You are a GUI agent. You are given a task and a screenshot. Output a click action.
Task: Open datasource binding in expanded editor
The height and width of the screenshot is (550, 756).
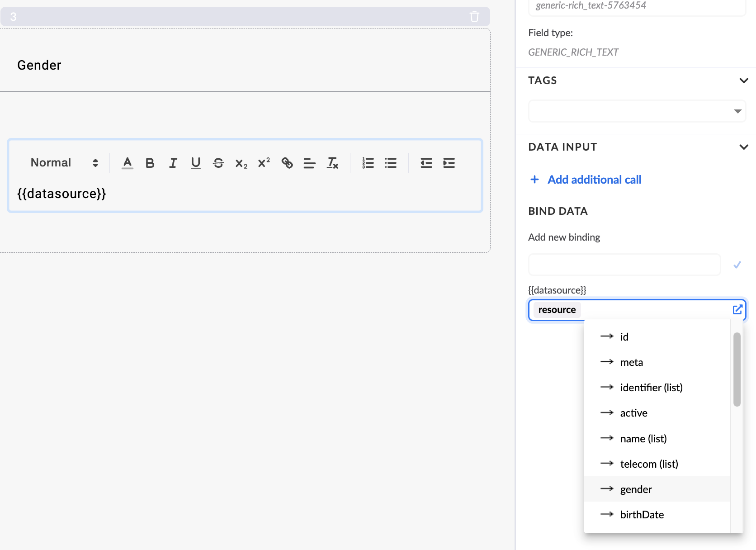click(x=737, y=309)
